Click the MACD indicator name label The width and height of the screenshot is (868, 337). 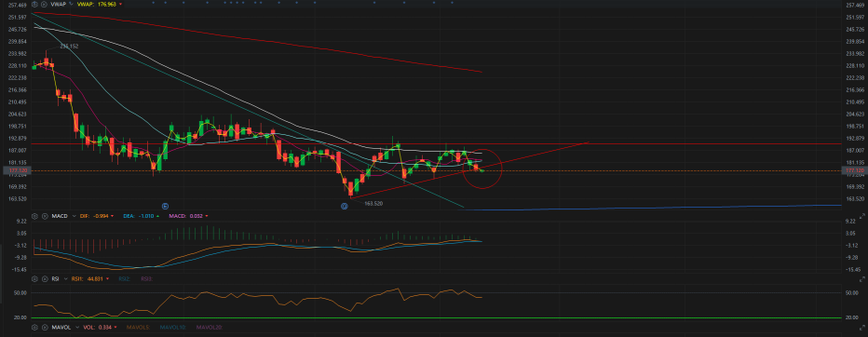(60, 216)
